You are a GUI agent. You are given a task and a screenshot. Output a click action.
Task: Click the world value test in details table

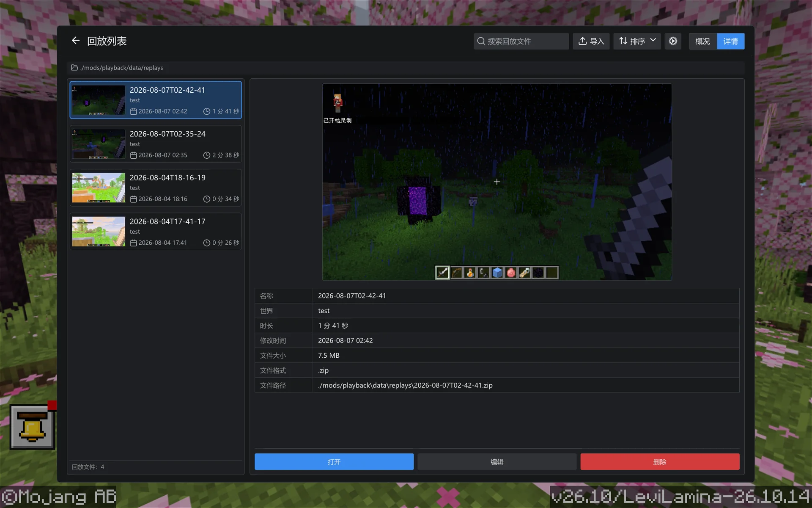(x=324, y=311)
